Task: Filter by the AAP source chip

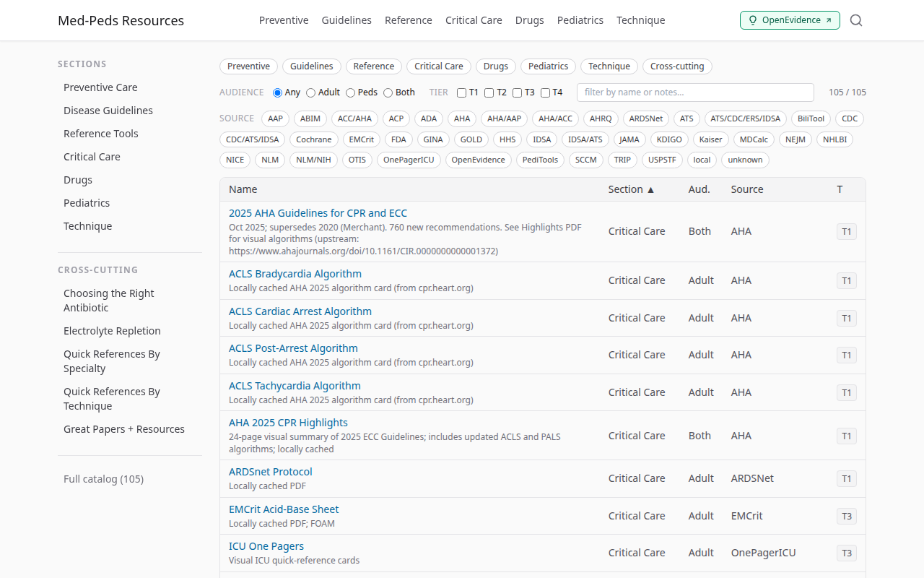Action: tap(275, 119)
